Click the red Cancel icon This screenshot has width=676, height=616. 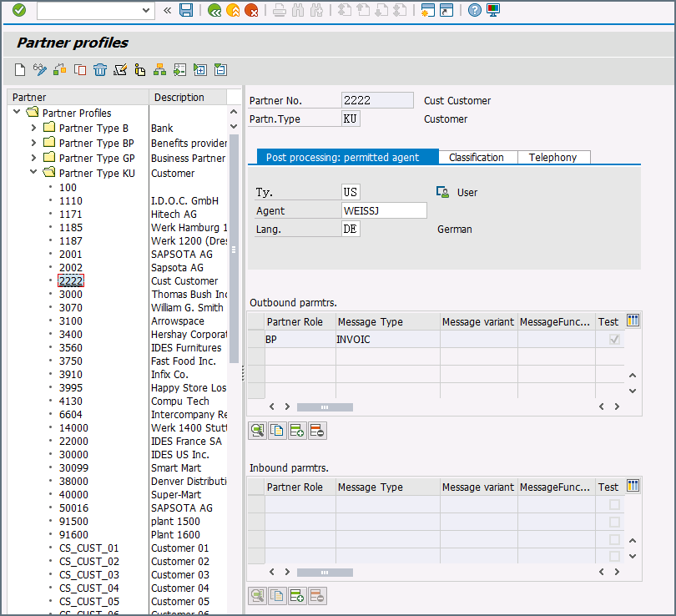[x=251, y=10]
